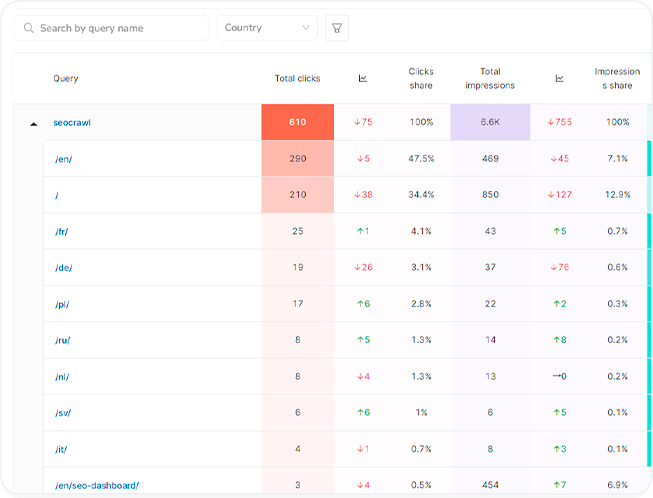Sort by Total clicks column header

[297, 78]
